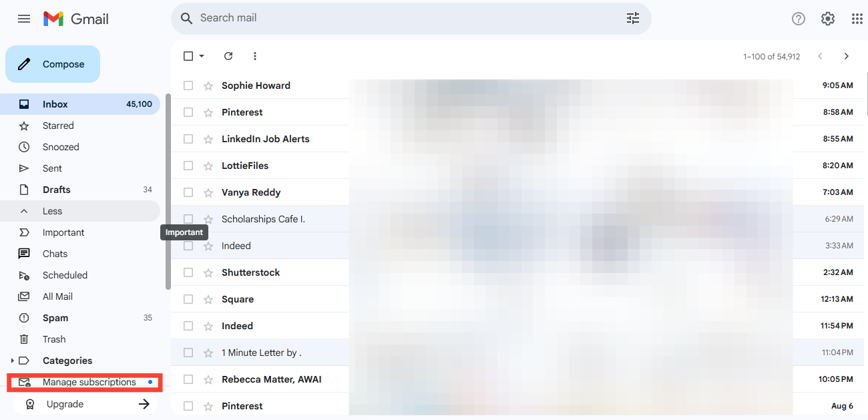Open the select-all dropdown arrow
This screenshot has height=420, width=868.
point(202,56)
